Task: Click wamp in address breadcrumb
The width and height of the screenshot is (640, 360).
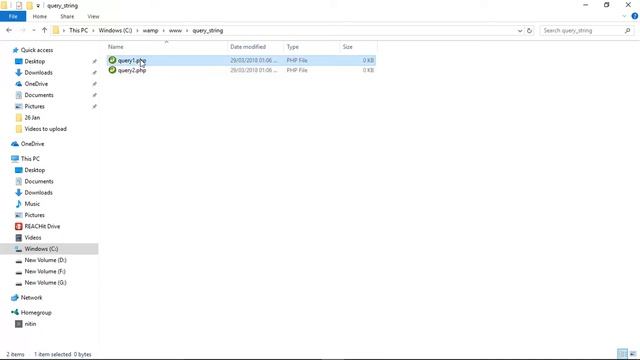Action: [150, 31]
